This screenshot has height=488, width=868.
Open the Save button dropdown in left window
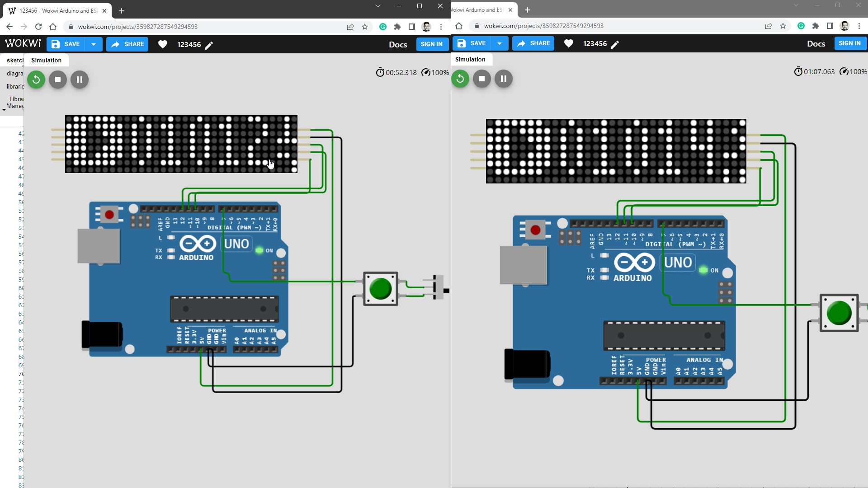click(x=94, y=44)
